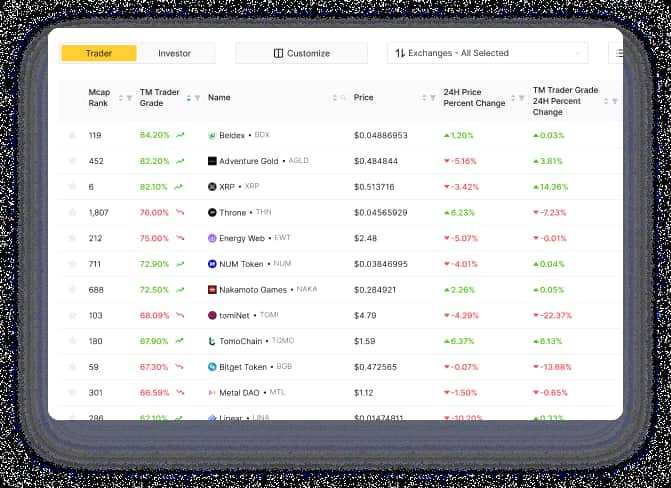Favorite XRP with its star
The image size is (671, 488).
point(72,186)
